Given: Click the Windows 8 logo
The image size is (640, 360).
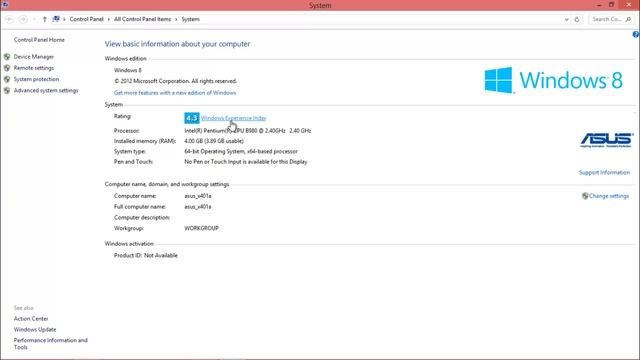Looking at the screenshot, I should click(x=553, y=80).
